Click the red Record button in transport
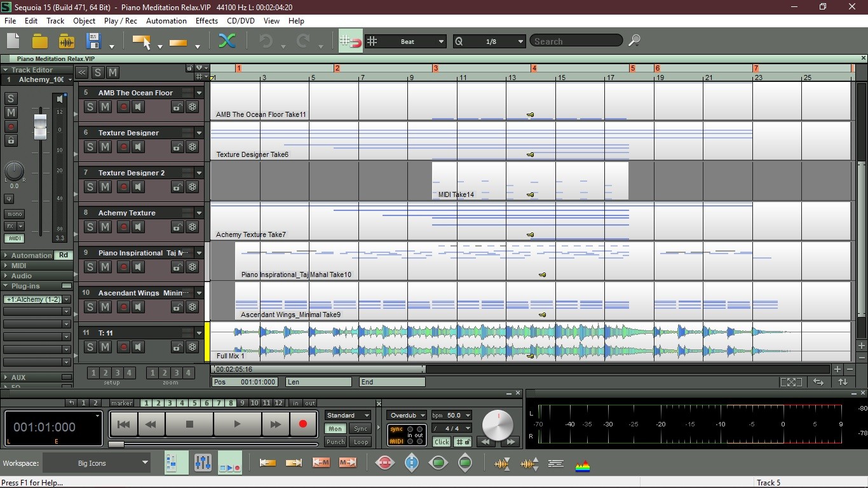Viewport: 868px width, 488px height. (303, 424)
